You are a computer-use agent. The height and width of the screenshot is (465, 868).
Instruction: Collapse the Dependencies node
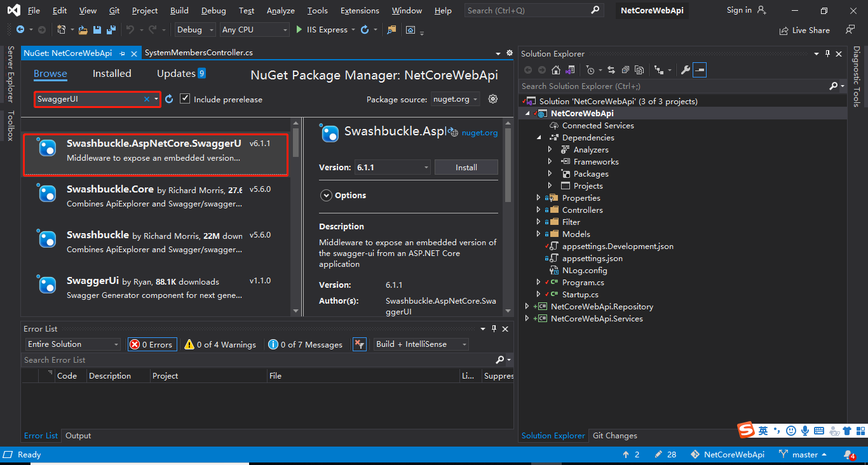(x=539, y=137)
